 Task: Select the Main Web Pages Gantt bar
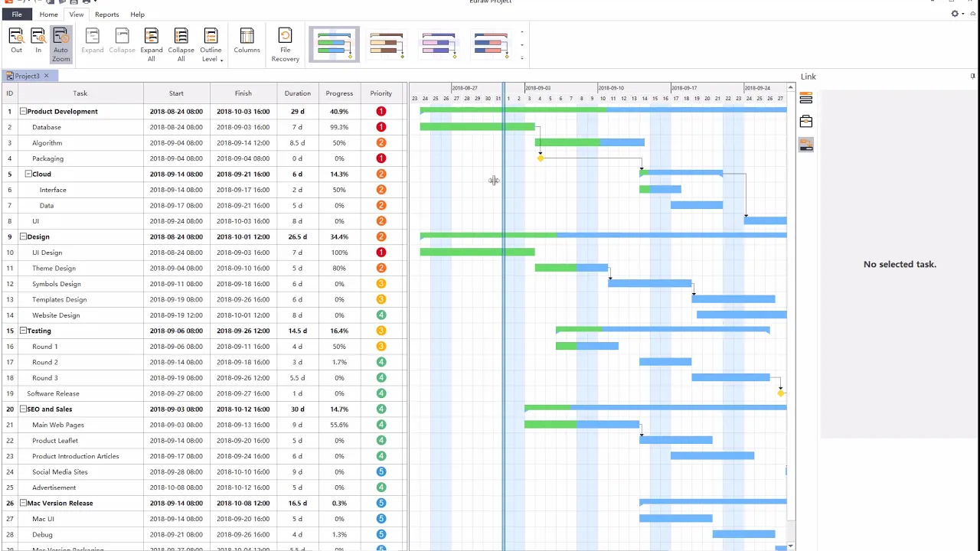(x=582, y=425)
